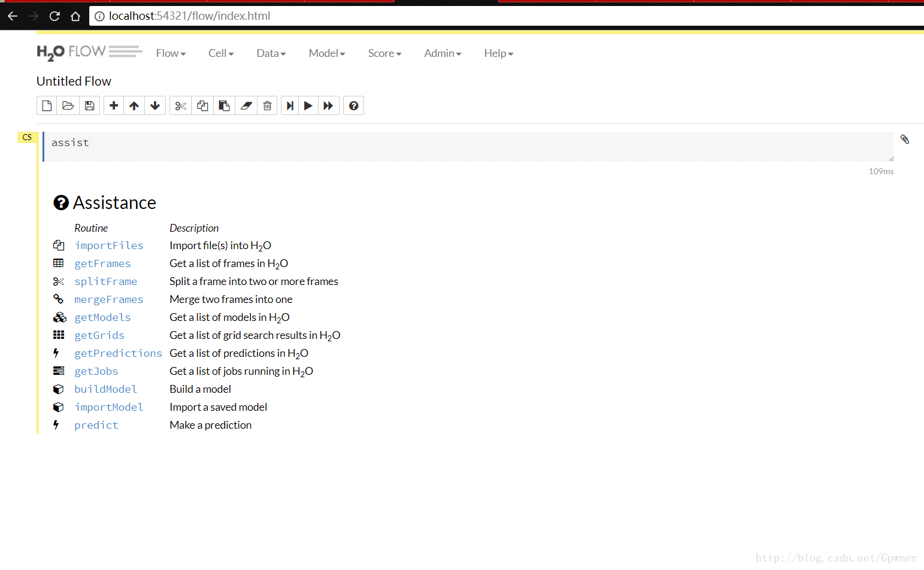Viewport: 924px width, 570px height.
Task: Click the site info icon in address bar
Action: click(x=99, y=16)
